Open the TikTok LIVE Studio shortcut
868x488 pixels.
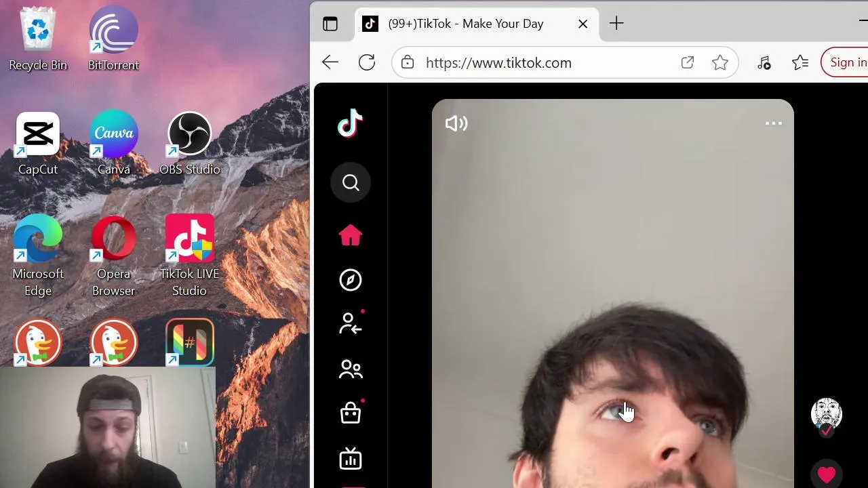[x=189, y=256]
